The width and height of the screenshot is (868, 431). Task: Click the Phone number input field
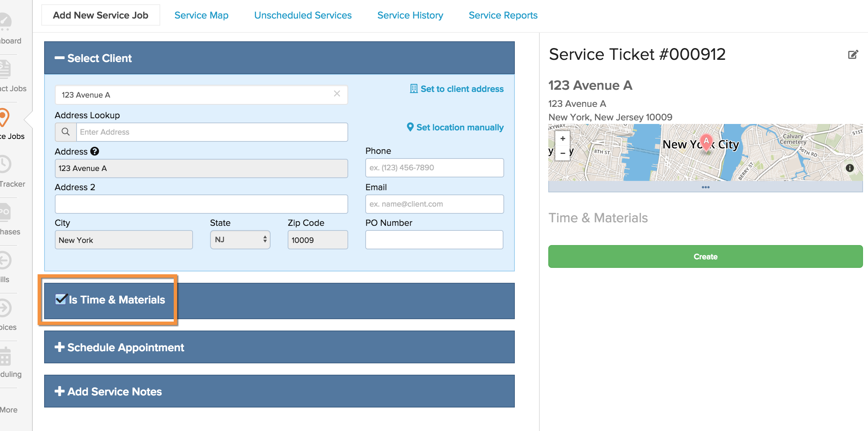point(434,168)
